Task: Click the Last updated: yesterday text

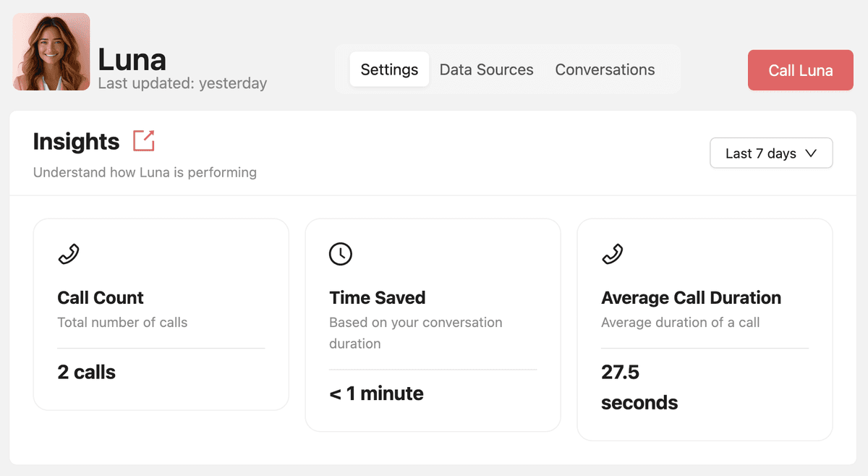Action: [182, 83]
